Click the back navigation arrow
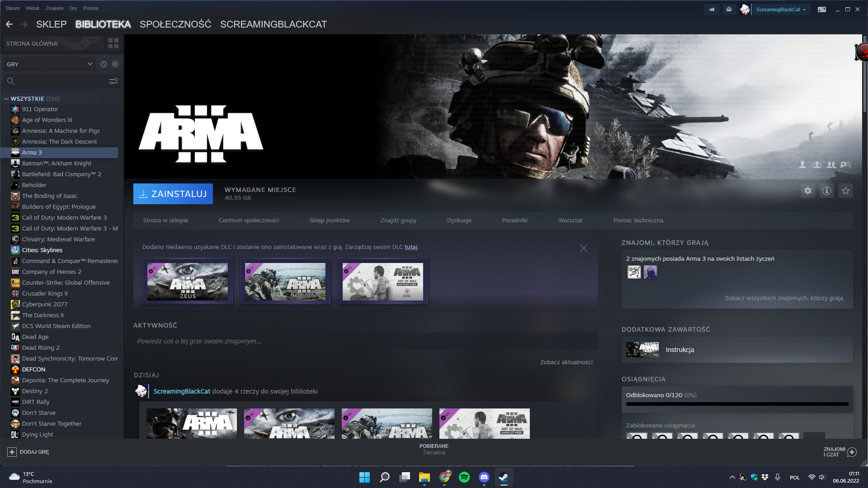The height and width of the screenshot is (488, 868). click(9, 24)
